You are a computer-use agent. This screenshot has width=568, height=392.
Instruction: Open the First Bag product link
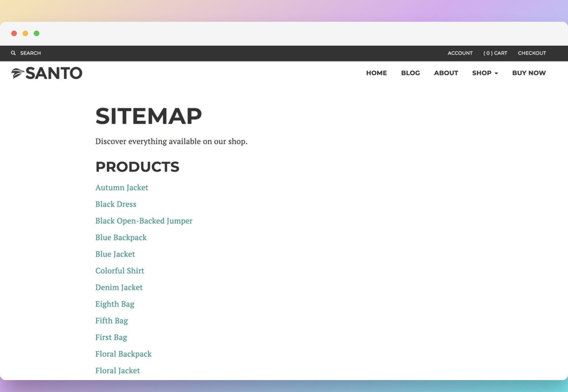111,337
